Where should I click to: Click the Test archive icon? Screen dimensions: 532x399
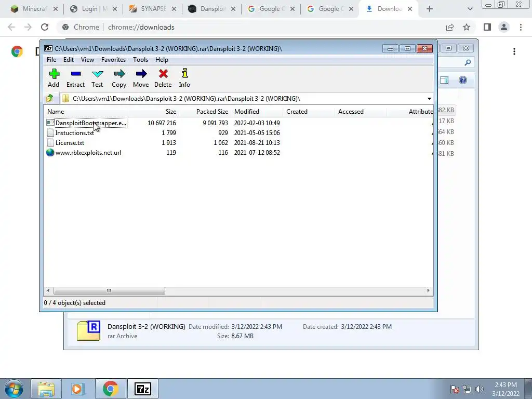pos(97,78)
